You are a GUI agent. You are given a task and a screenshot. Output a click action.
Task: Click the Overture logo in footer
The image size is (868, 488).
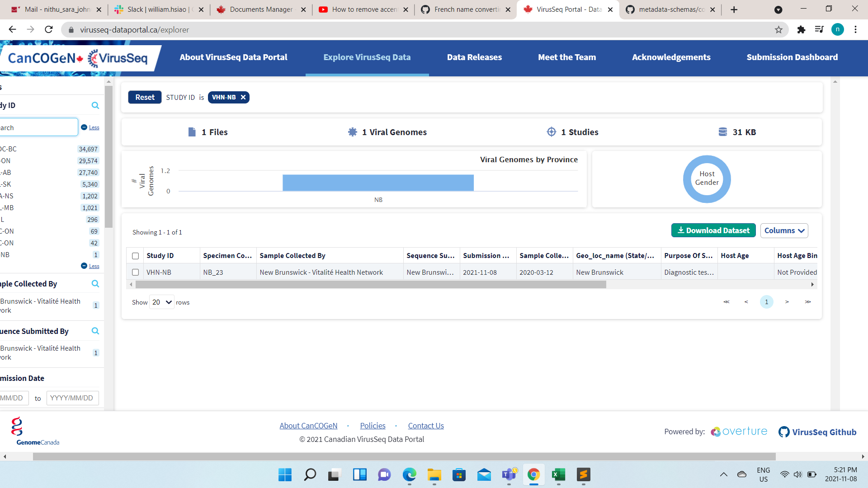click(739, 432)
